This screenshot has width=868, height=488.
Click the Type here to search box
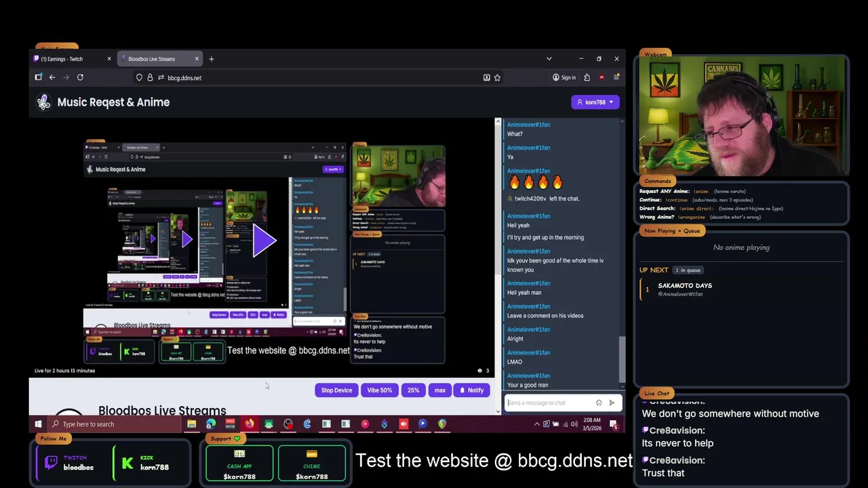coord(115,424)
